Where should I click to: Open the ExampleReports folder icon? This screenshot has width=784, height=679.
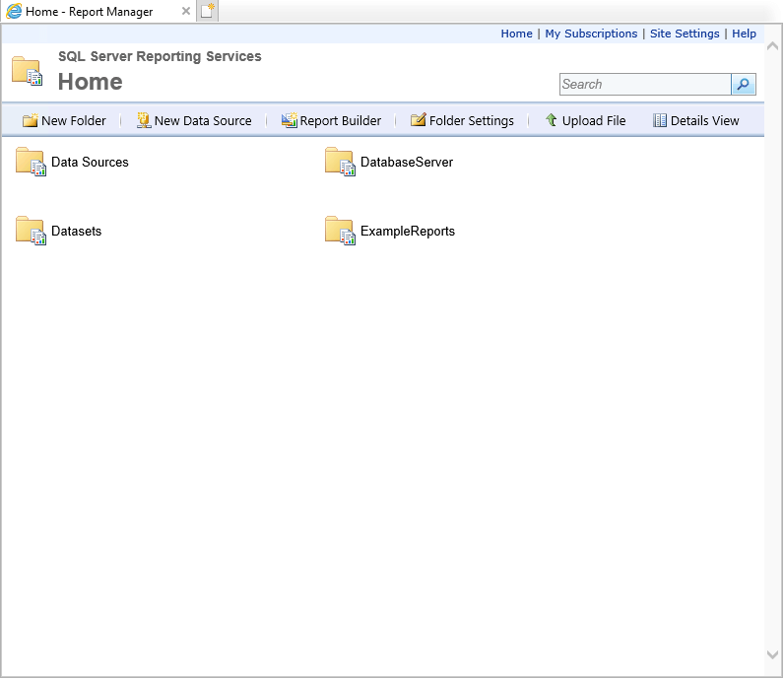coord(340,231)
